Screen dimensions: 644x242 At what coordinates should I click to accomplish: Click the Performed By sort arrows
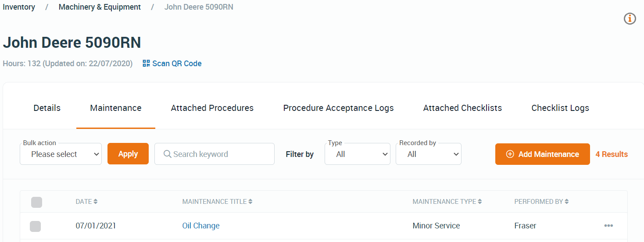567,202
